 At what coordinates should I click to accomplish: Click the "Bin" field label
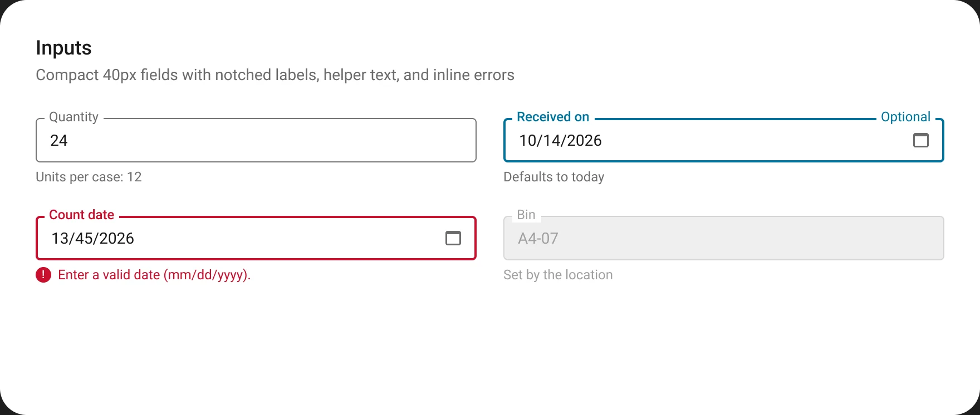click(526, 215)
